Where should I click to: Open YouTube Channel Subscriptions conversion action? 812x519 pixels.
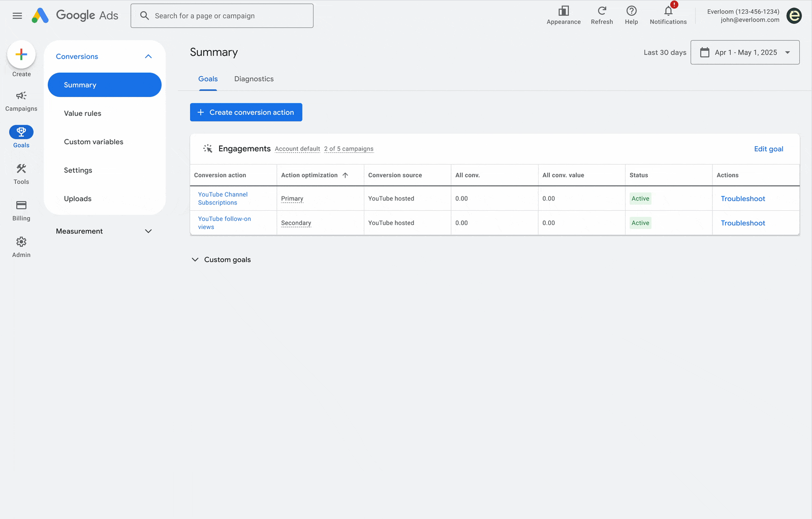223,199
